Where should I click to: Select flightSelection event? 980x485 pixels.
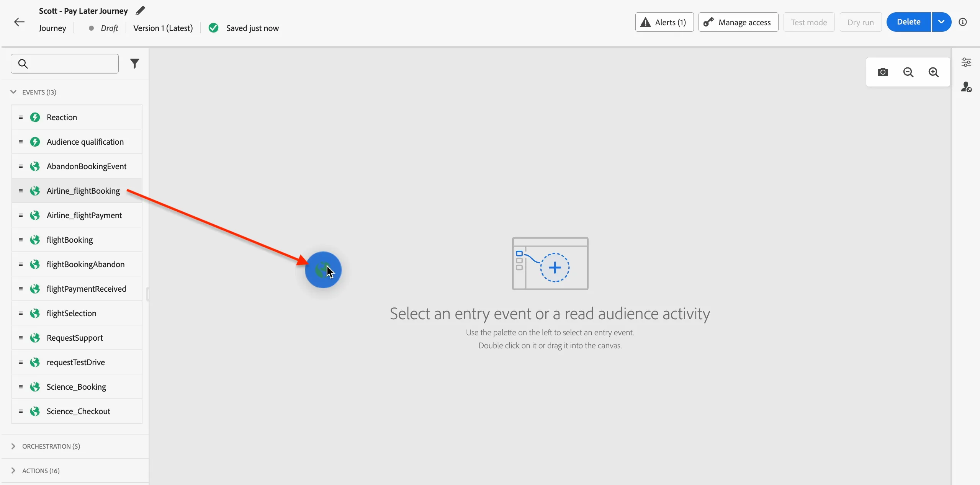(x=77, y=313)
